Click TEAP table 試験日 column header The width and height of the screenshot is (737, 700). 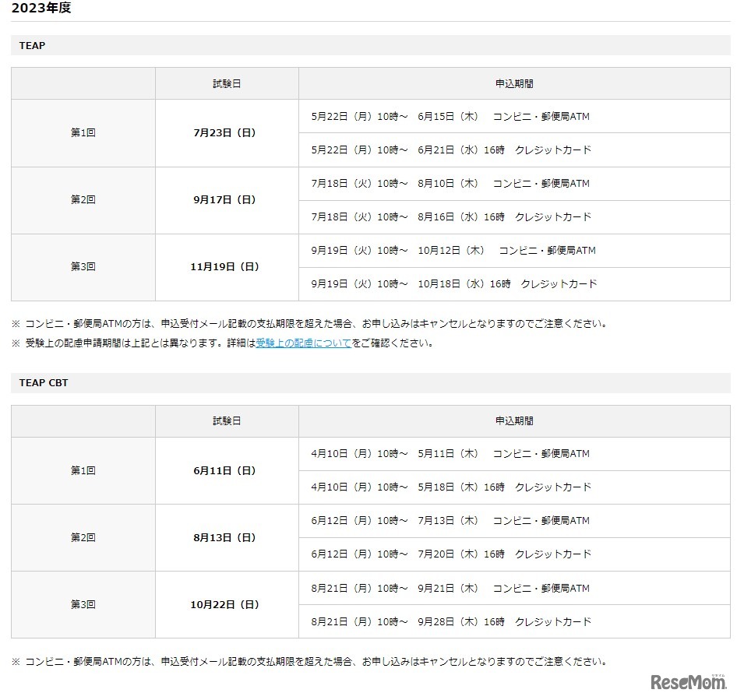pos(227,83)
